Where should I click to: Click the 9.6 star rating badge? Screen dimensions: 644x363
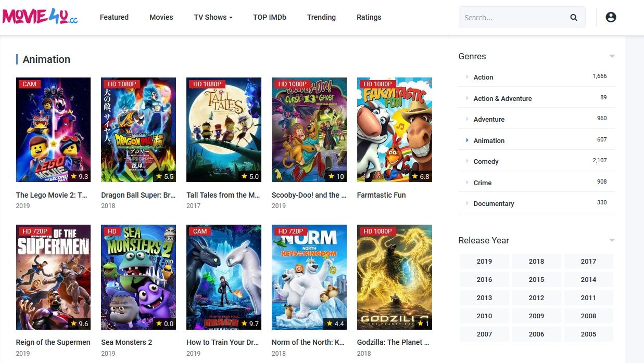pos(80,323)
